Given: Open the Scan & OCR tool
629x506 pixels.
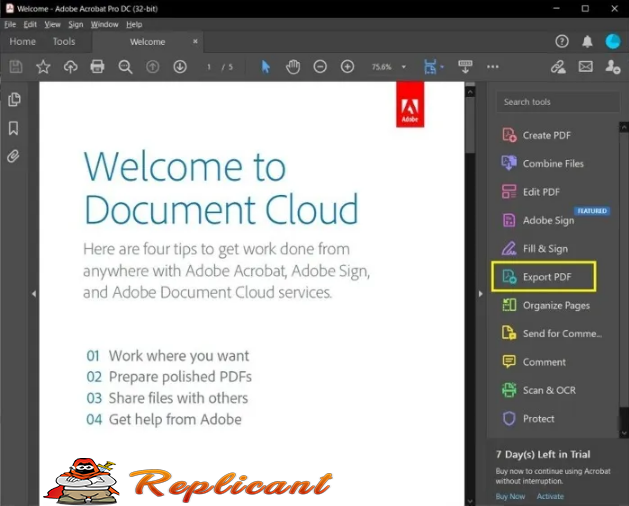Looking at the screenshot, I should pos(538,390).
